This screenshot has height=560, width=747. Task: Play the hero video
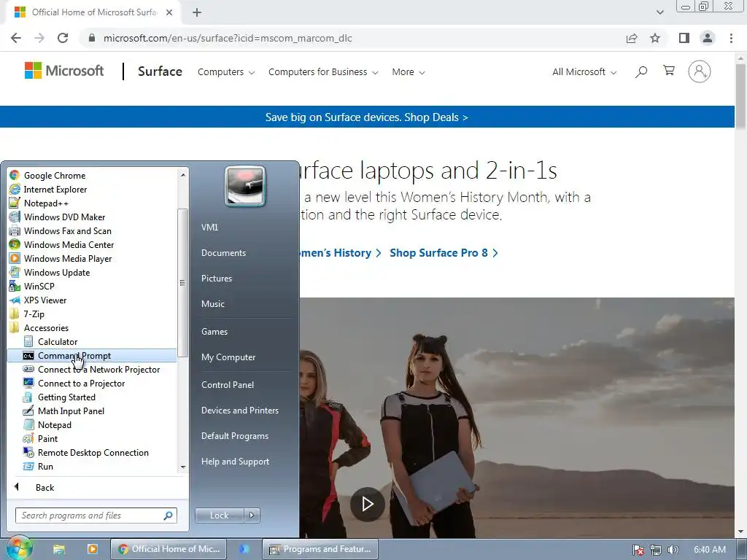(x=368, y=504)
